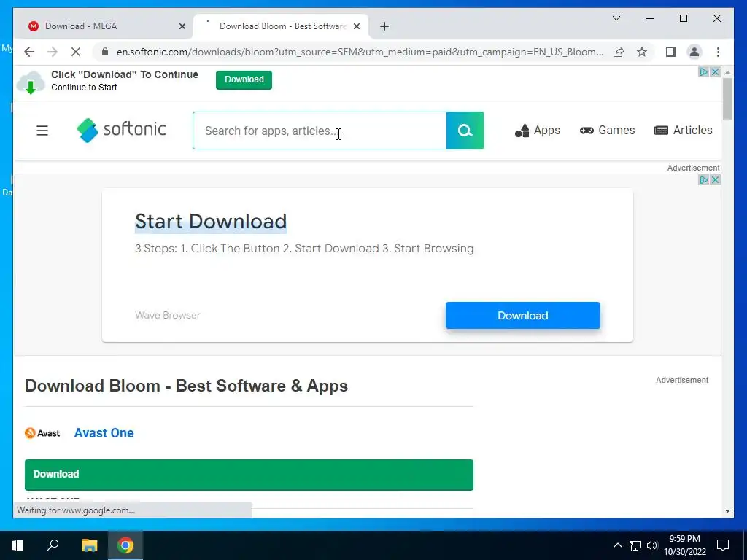This screenshot has height=560, width=747.
Task: Bookmark this page with the star icon
Action: click(x=642, y=52)
